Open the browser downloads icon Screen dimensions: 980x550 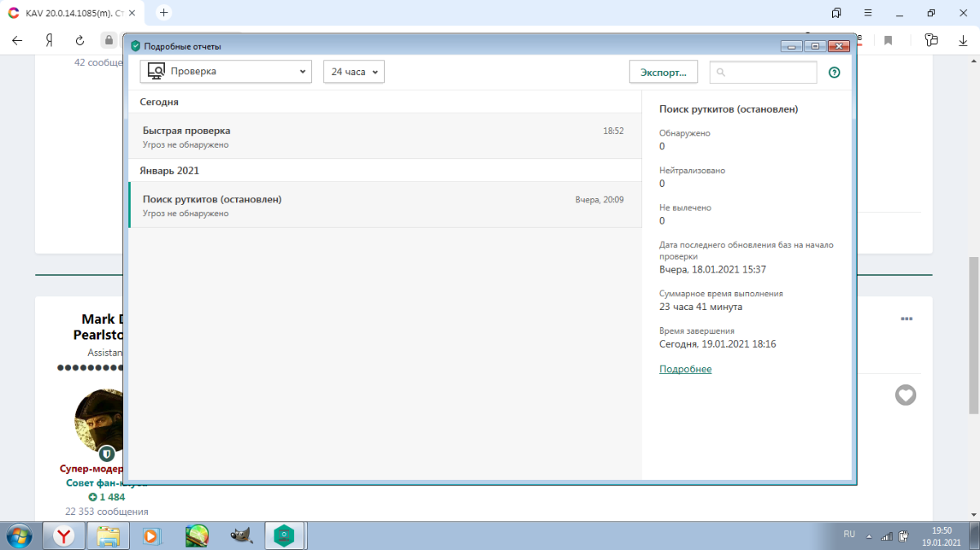click(x=963, y=40)
